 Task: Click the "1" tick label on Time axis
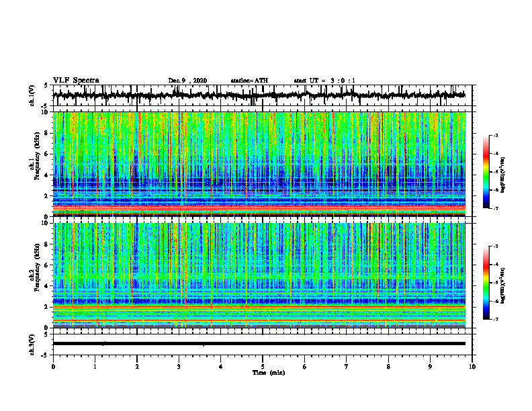(95, 367)
